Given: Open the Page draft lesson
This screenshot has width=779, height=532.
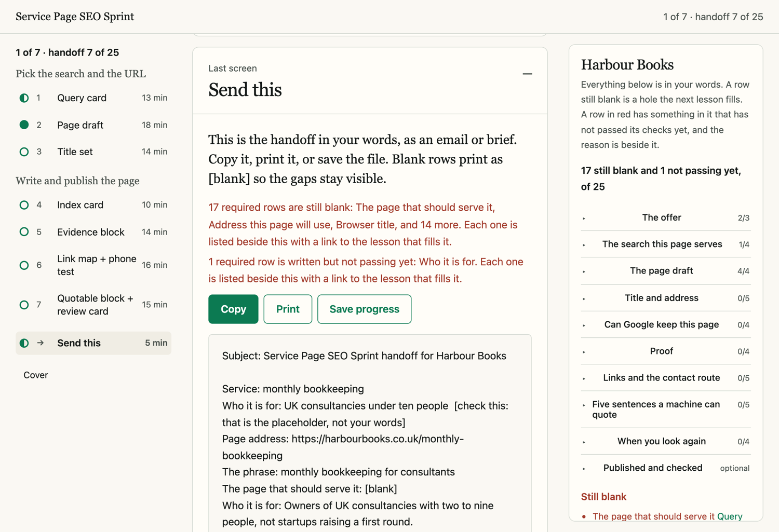Looking at the screenshot, I should pos(93,125).
